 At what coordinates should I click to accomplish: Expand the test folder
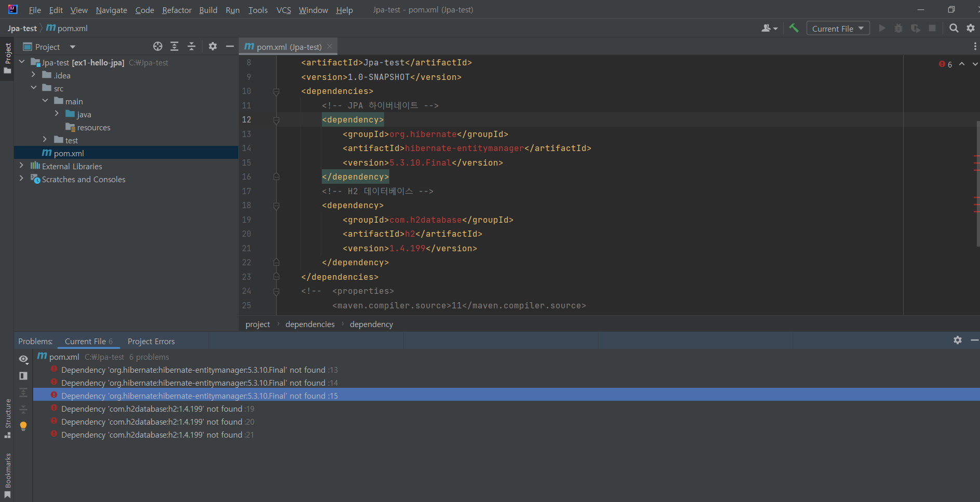(45, 140)
